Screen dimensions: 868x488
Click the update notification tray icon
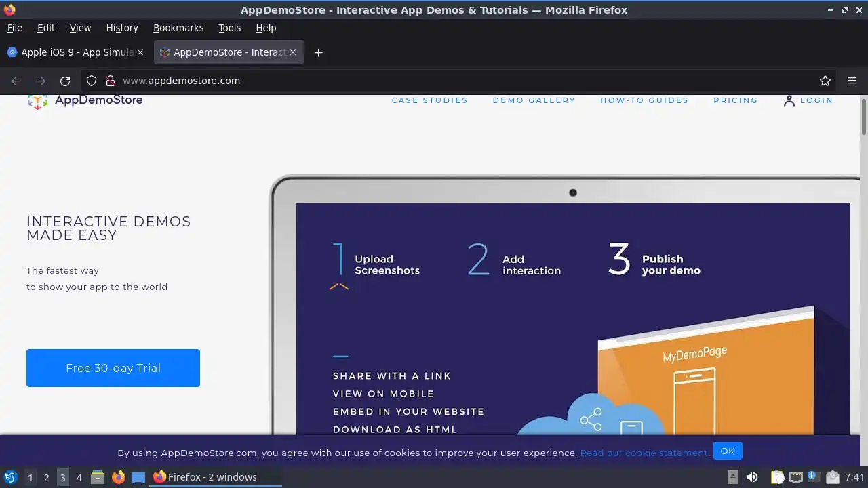812,477
